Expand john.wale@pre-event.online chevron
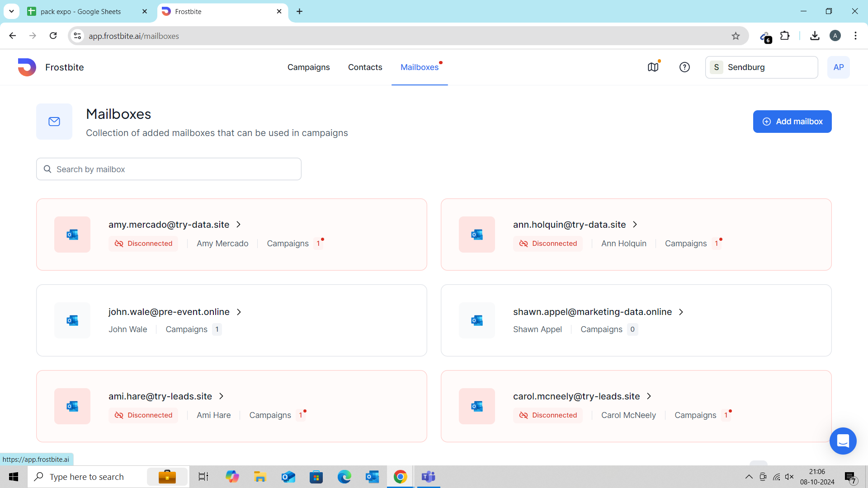The height and width of the screenshot is (488, 868). (x=239, y=312)
